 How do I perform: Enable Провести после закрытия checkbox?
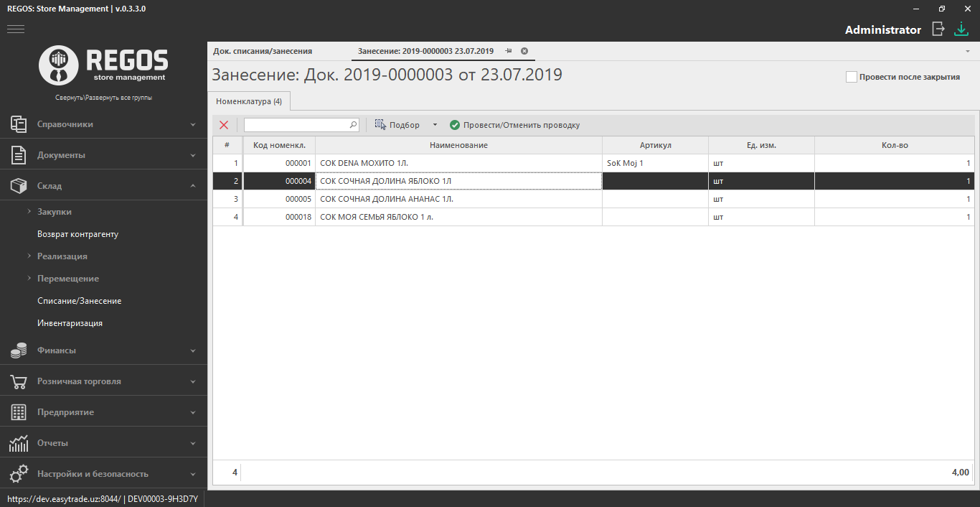(x=852, y=77)
